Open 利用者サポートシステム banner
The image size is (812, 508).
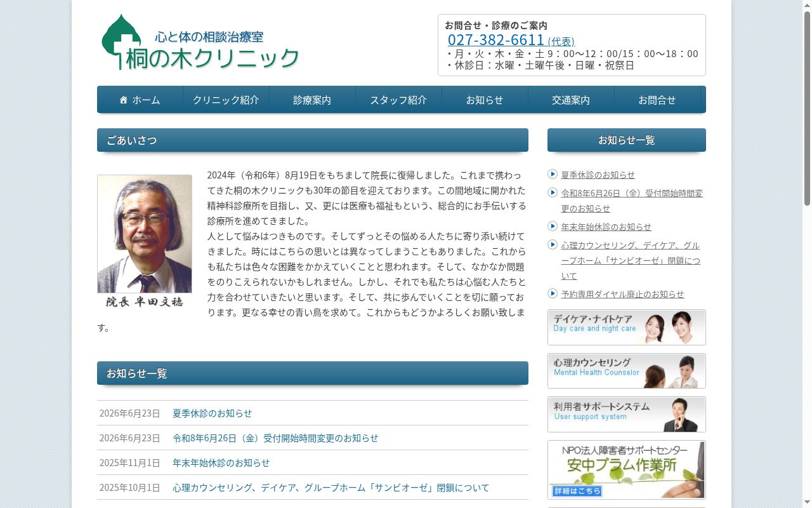(x=627, y=414)
